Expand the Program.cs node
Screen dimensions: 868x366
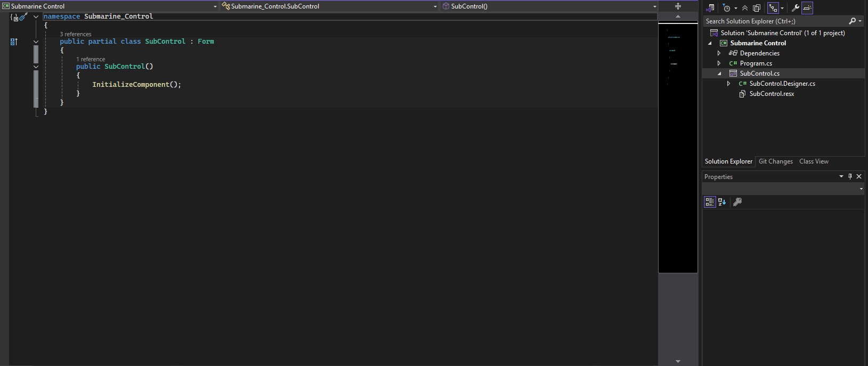[x=719, y=63]
